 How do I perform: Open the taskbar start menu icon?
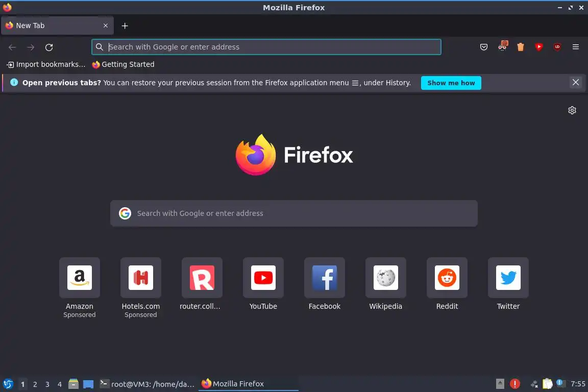(x=8, y=384)
